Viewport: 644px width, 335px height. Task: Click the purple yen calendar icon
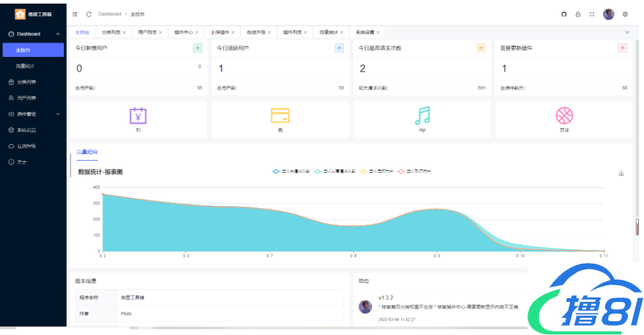pyautogui.click(x=137, y=116)
